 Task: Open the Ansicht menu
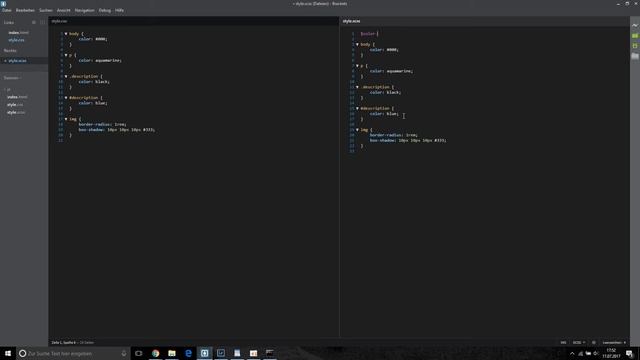(64, 10)
